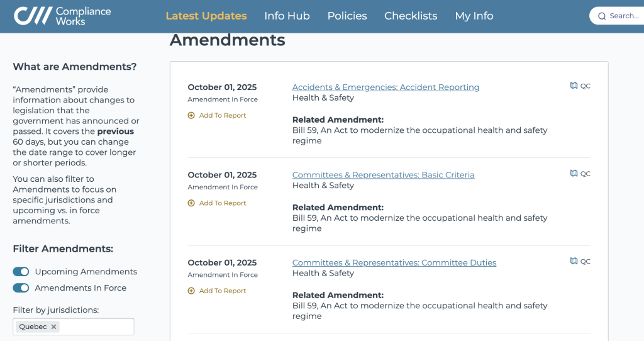Image resolution: width=644 pixels, height=341 pixels.
Task: Click plus icon for Committee Duties Add To Report
Action: (x=191, y=291)
